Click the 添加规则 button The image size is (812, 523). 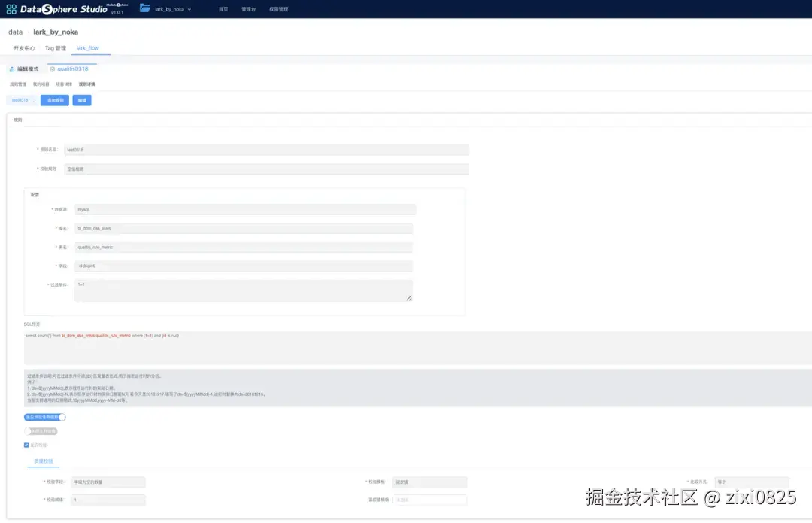click(x=54, y=99)
